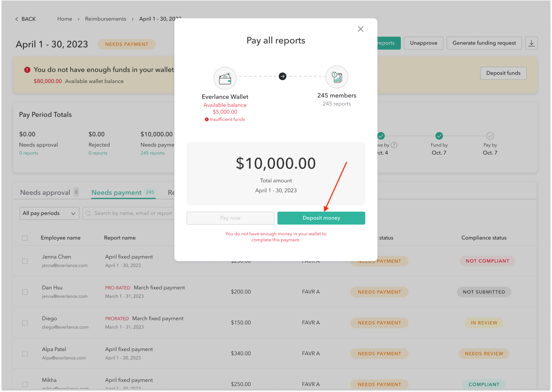Check Diego's March fixed payment checkbox
Viewport: 552px width, 392px height.
pyautogui.click(x=25, y=322)
